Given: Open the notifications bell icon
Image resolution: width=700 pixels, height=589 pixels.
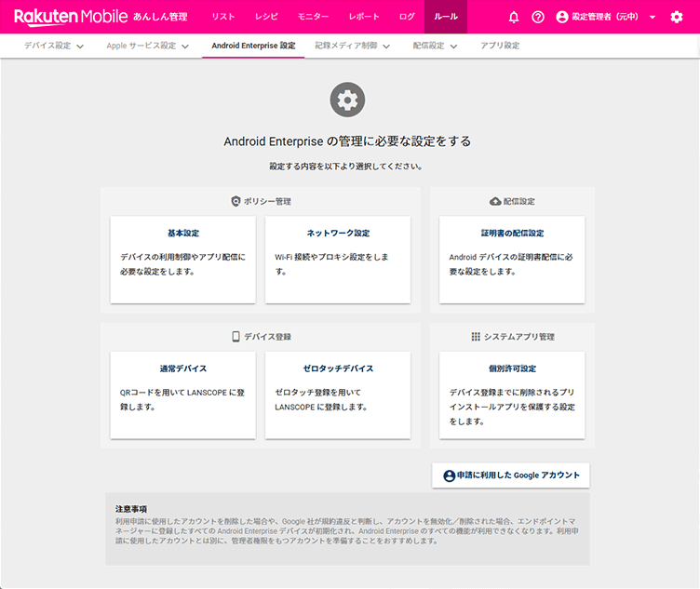Looking at the screenshot, I should [x=514, y=17].
